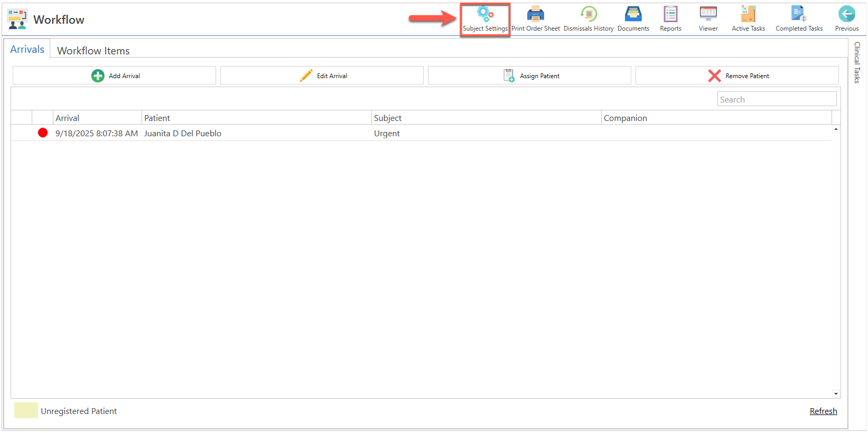This screenshot has width=868, height=433.
Task: Go back with the Previous arrow
Action: (846, 14)
